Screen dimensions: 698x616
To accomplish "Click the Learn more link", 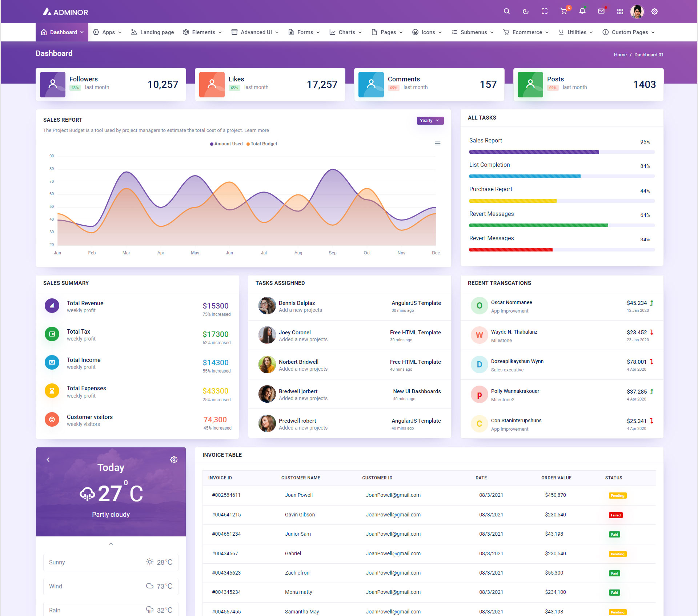I will coord(257,130).
